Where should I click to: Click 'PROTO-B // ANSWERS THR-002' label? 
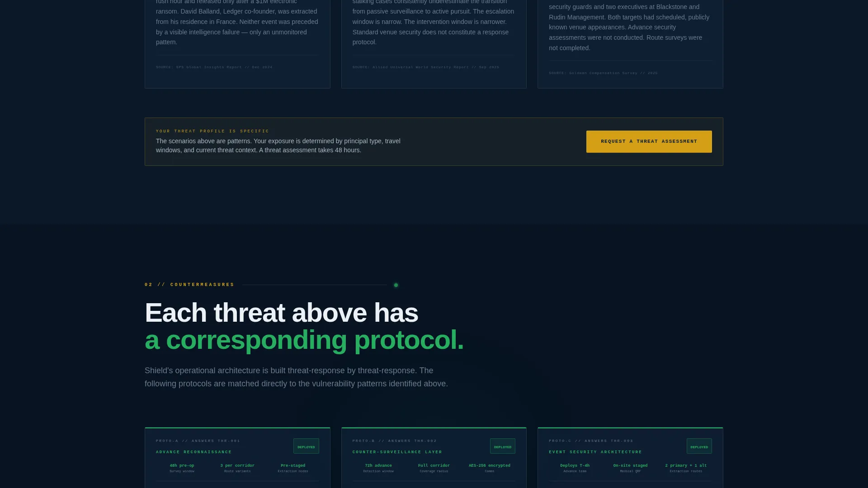tap(395, 441)
